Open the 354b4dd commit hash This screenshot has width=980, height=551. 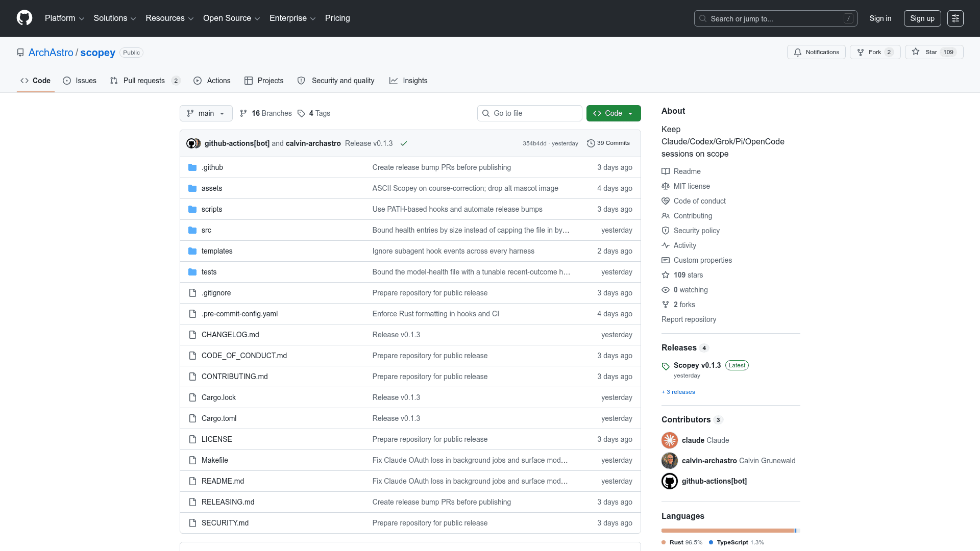[534, 143]
